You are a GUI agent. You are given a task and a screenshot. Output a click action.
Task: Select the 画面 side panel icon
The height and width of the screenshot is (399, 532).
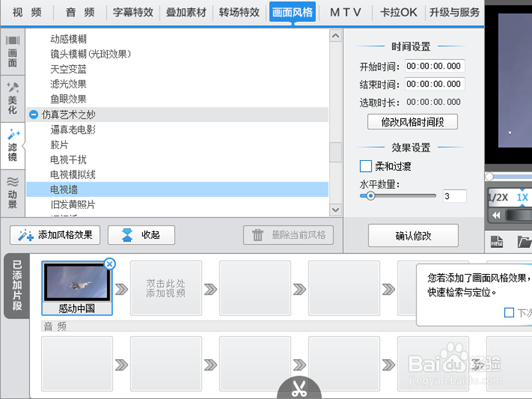(13, 52)
